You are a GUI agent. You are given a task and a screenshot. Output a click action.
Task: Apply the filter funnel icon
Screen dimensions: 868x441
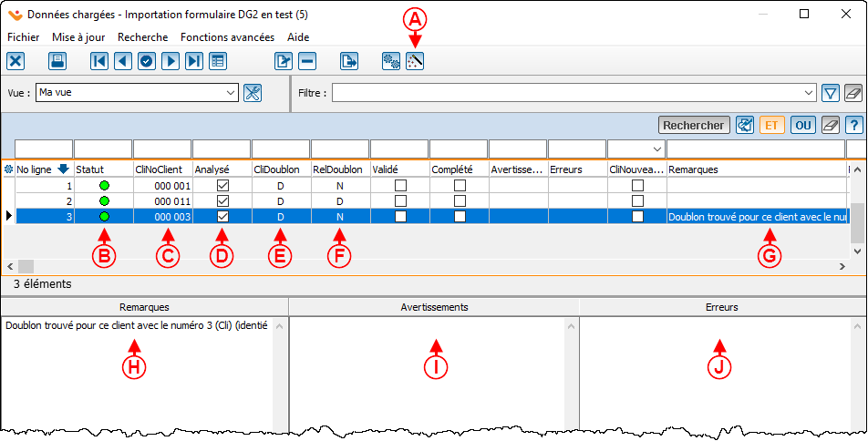(830, 93)
